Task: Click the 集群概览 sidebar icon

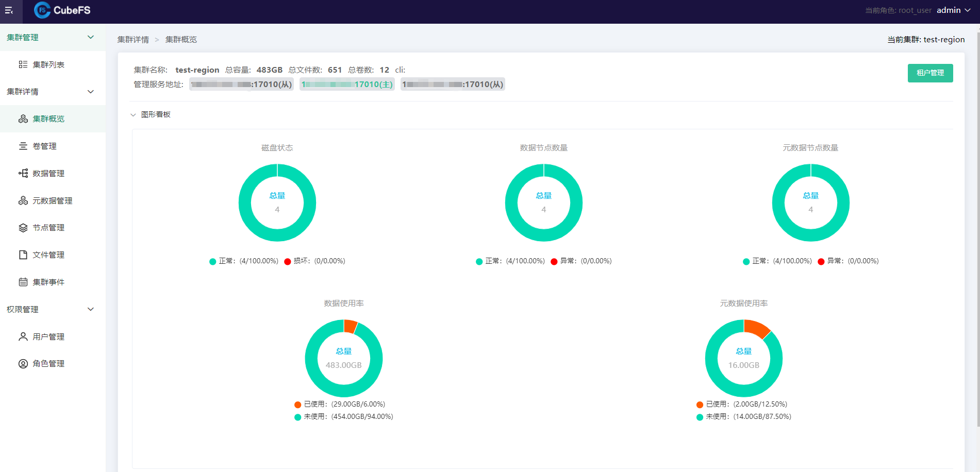Action: tap(23, 119)
